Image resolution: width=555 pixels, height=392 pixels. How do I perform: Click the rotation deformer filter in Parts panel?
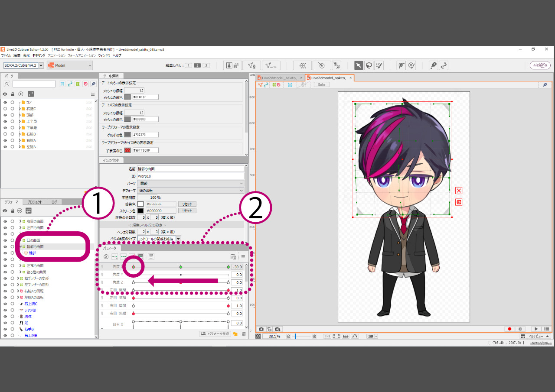[85, 84]
